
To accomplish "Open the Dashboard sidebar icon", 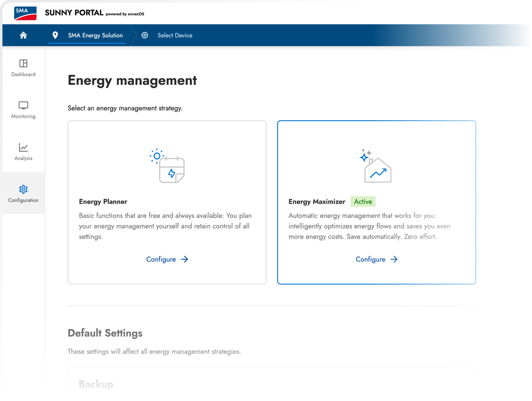I will click(23, 63).
